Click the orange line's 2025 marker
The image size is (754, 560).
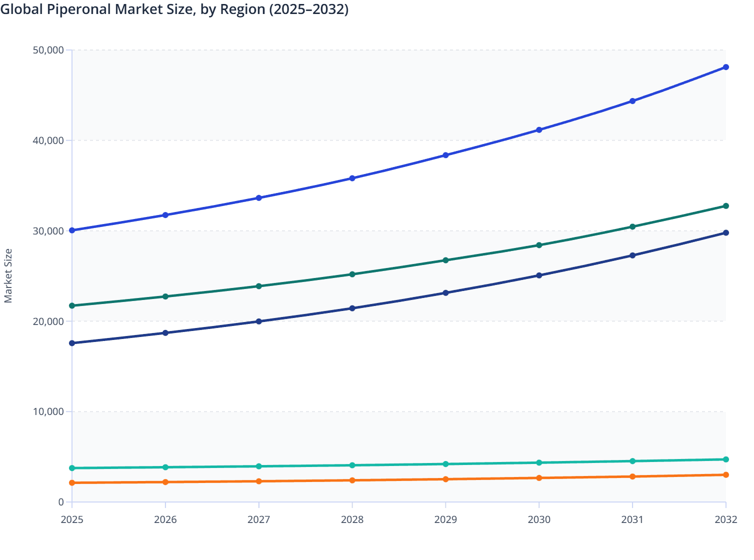coord(71,483)
